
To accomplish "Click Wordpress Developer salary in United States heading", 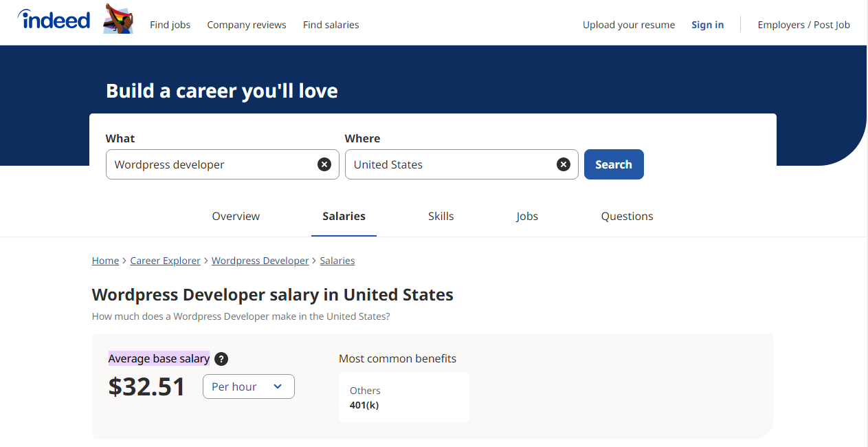I will pos(273,295).
